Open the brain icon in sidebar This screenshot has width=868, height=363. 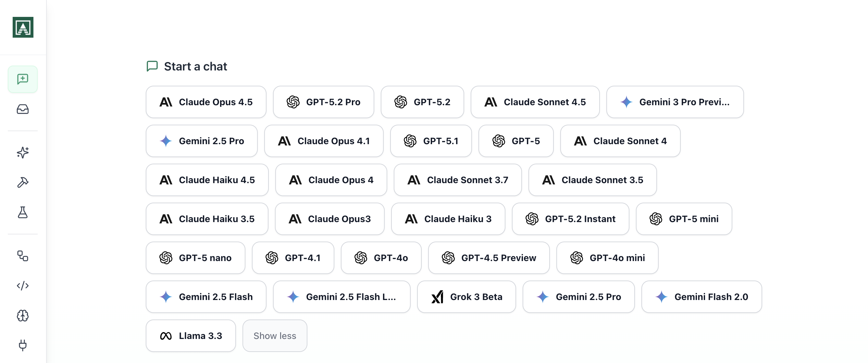pyautogui.click(x=23, y=316)
